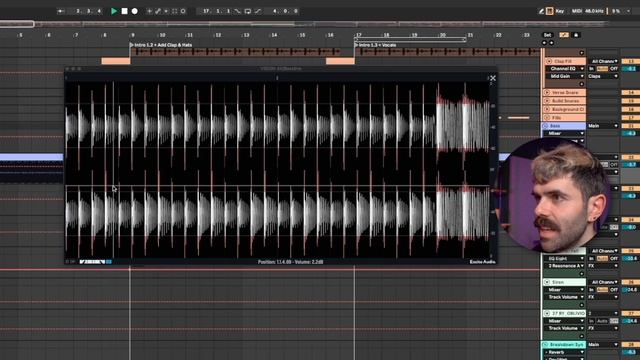Toggle the Loop switch in the transport
This screenshot has height=360, width=640.
pos(248,11)
